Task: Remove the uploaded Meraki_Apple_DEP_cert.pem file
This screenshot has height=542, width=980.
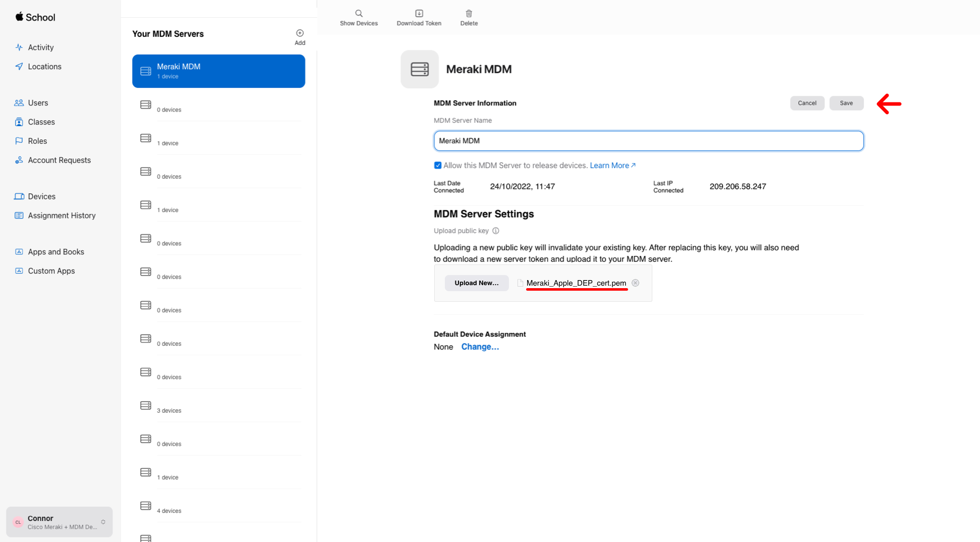Action: click(x=635, y=283)
